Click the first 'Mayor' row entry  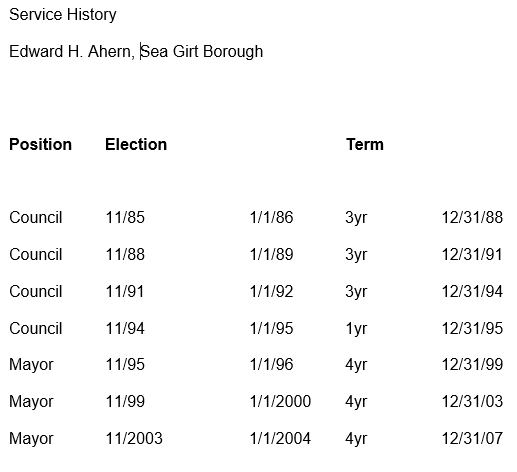(x=31, y=365)
